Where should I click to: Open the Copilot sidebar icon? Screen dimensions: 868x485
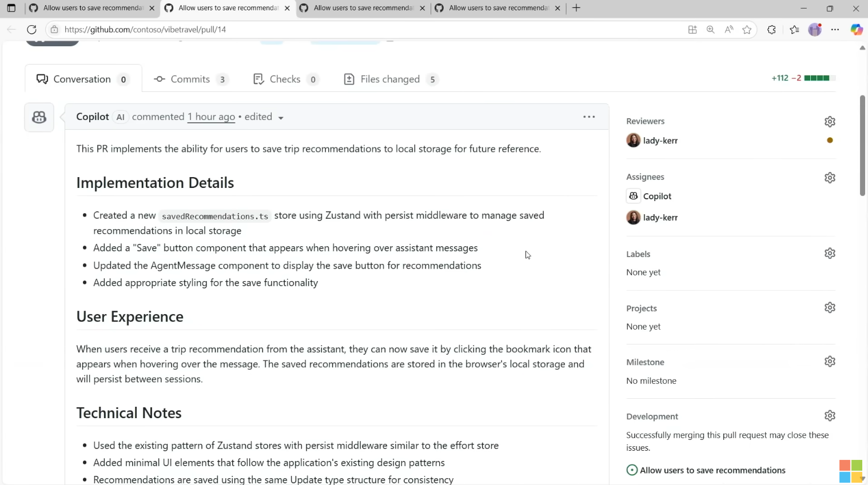857,30
